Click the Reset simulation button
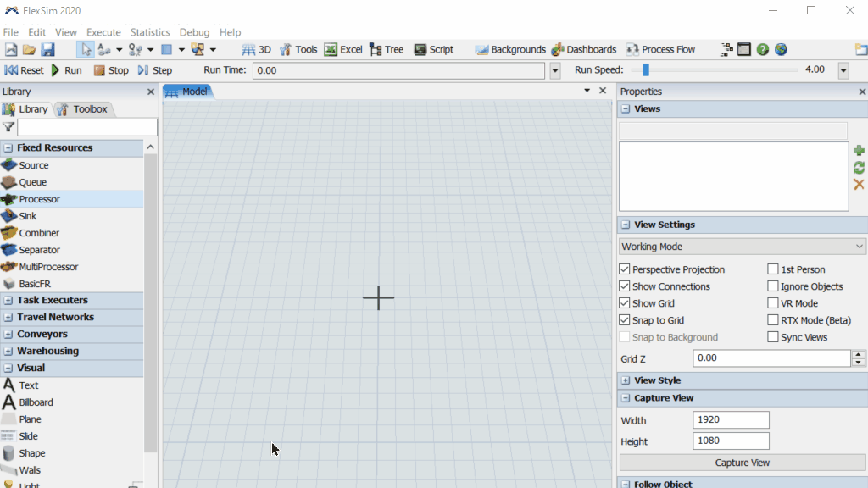This screenshot has width=868, height=488. point(25,70)
